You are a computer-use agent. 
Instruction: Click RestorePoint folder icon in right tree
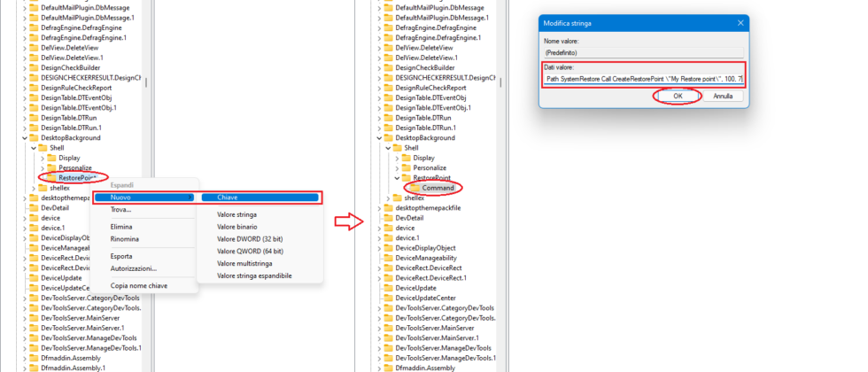point(406,178)
